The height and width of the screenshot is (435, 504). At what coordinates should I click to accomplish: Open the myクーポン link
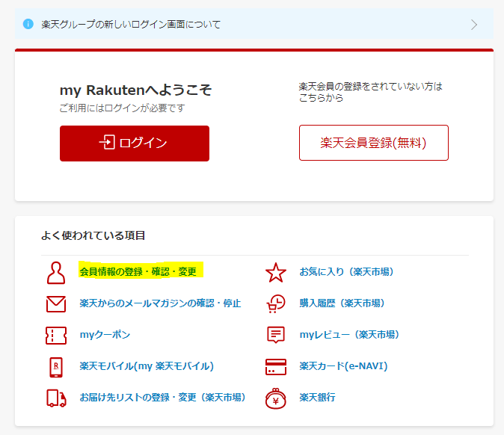click(x=105, y=335)
